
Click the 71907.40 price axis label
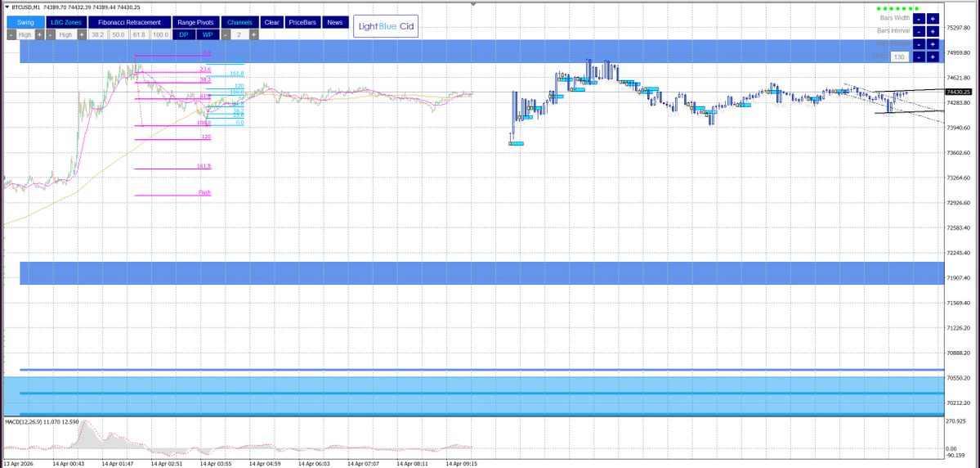[x=958, y=277]
